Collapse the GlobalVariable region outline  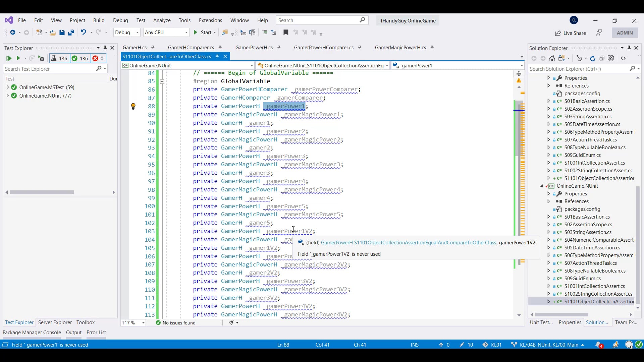click(x=162, y=81)
